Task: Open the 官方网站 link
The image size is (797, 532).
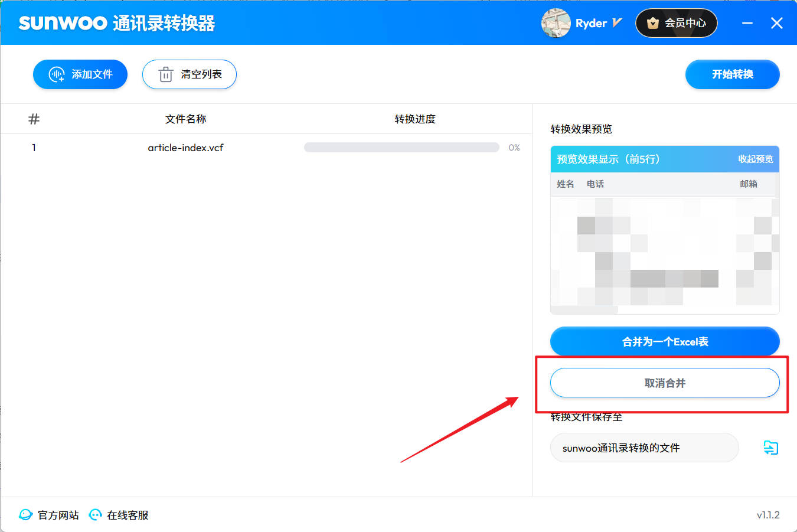Action: (49, 515)
